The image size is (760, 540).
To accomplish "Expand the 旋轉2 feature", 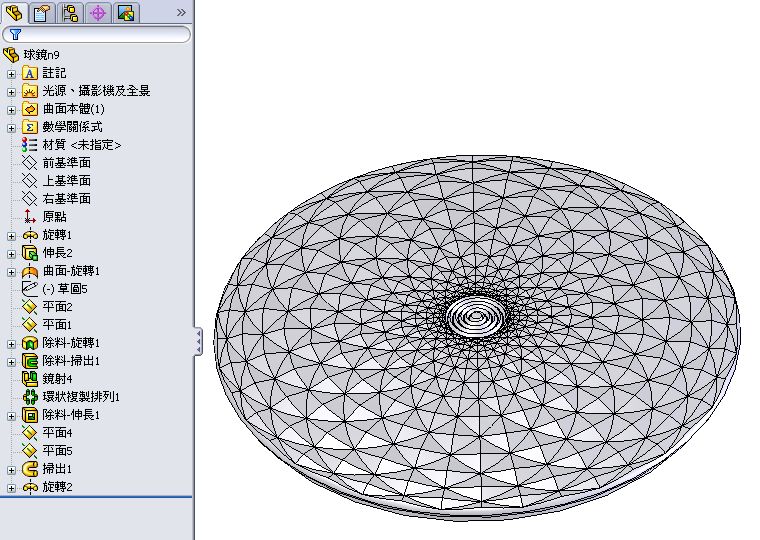I will [11, 488].
